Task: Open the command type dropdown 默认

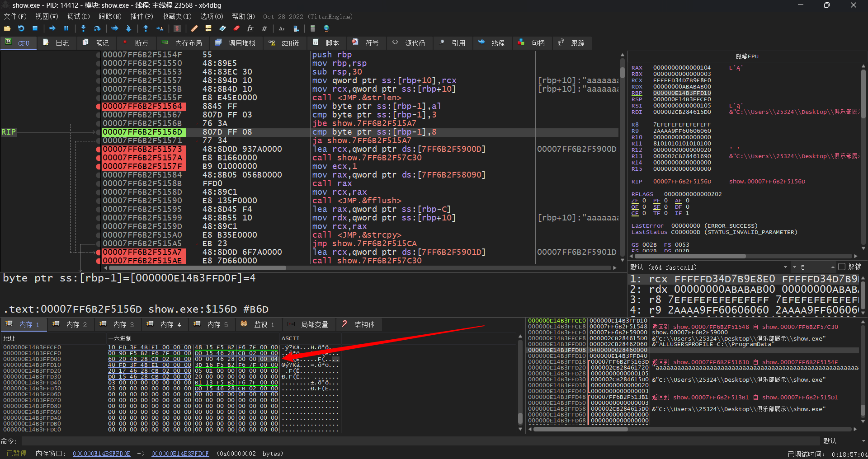Action: point(844,441)
